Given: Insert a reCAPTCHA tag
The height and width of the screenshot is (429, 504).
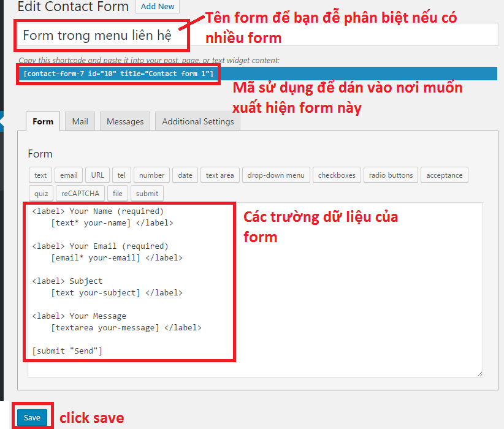Looking at the screenshot, I should click(80, 194).
